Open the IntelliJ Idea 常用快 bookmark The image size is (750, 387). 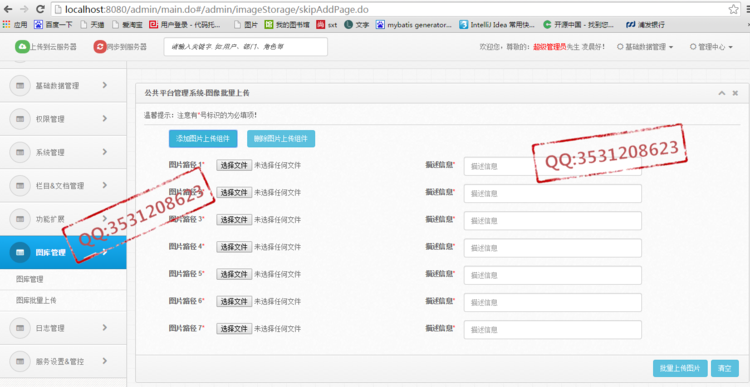coord(497,24)
